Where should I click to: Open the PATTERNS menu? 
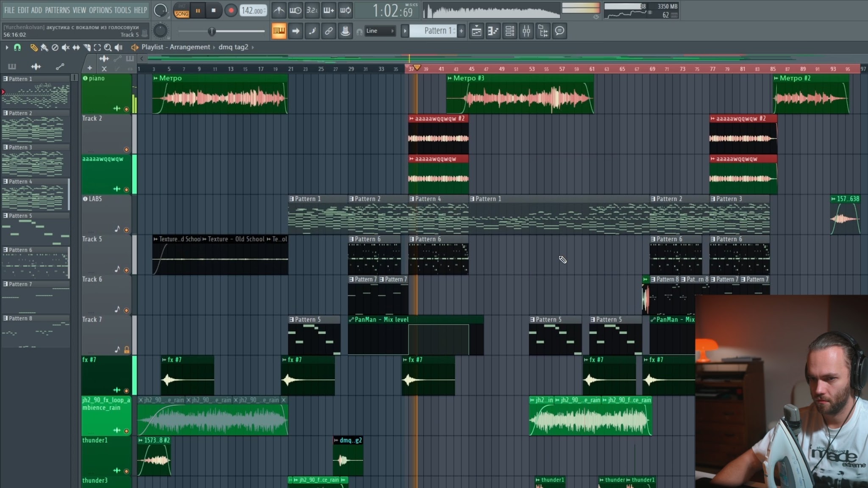pos(57,10)
